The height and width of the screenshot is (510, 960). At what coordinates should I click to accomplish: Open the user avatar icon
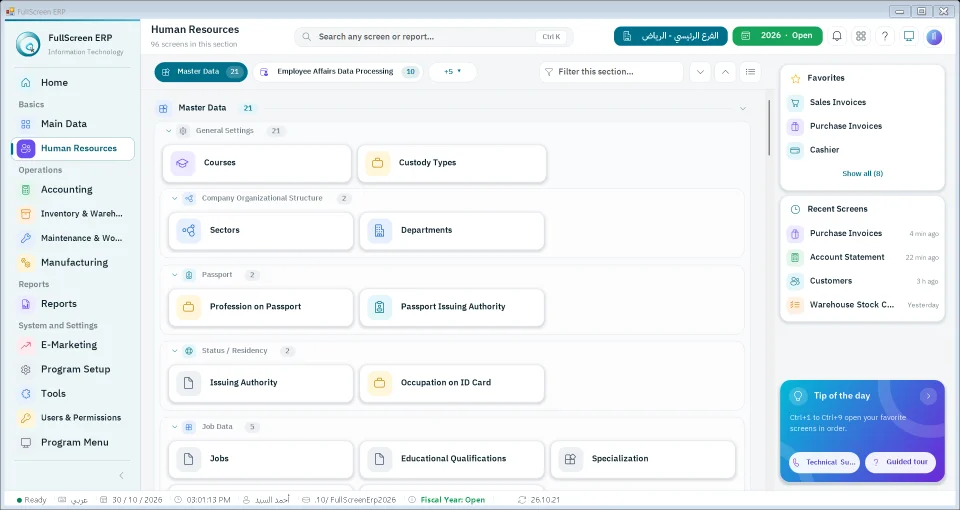(934, 37)
